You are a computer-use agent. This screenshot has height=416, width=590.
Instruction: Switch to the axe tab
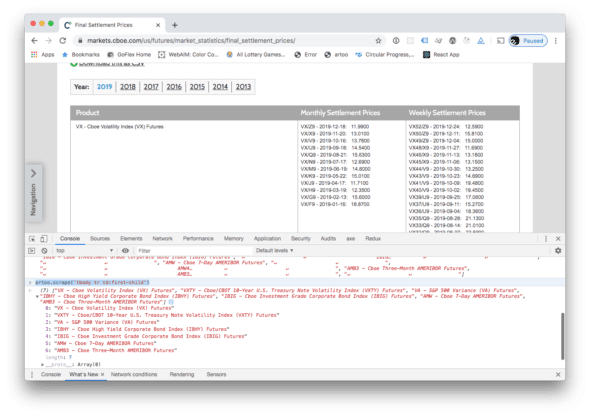[x=351, y=239]
